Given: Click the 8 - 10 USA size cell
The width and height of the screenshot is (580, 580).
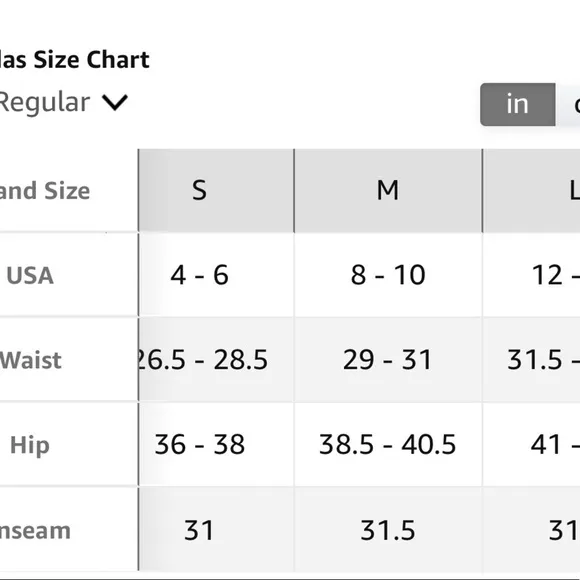Looking at the screenshot, I should coord(388,275).
